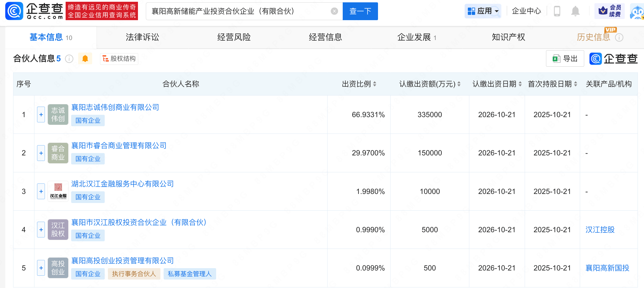
Task: Switch to the 知识产权 tab
Action: pos(508,37)
